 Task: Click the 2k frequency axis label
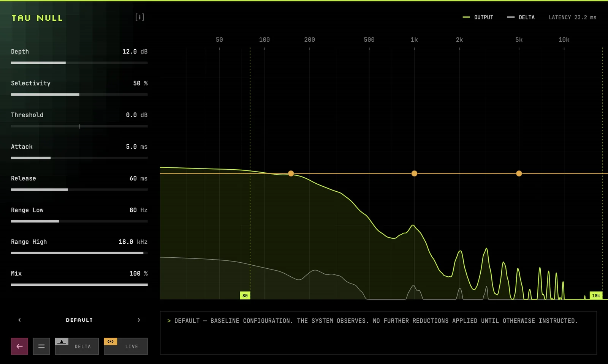(x=459, y=39)
